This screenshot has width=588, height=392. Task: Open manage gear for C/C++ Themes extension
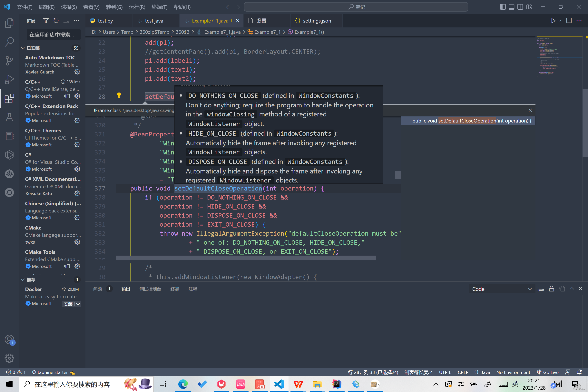77,145
